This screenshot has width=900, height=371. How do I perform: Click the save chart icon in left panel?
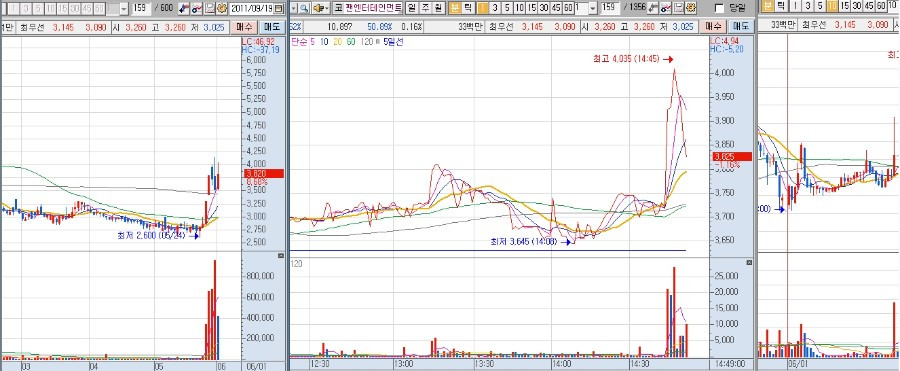tap(209, 9)
